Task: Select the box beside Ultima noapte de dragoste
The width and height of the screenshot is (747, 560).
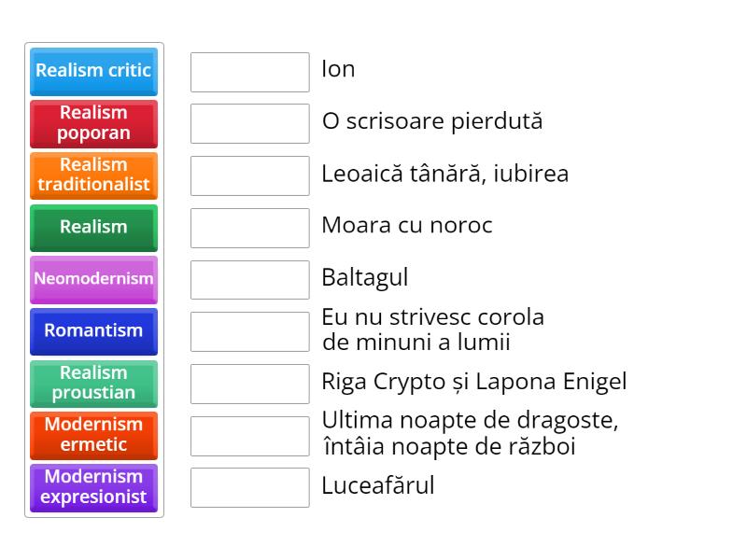Action: click(x=249, y=435)
